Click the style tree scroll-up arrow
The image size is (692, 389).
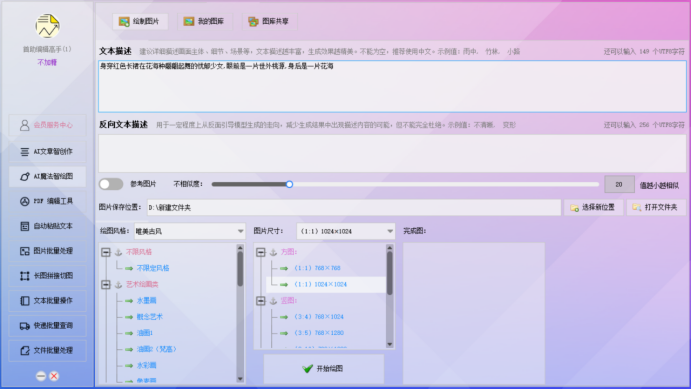240,248
